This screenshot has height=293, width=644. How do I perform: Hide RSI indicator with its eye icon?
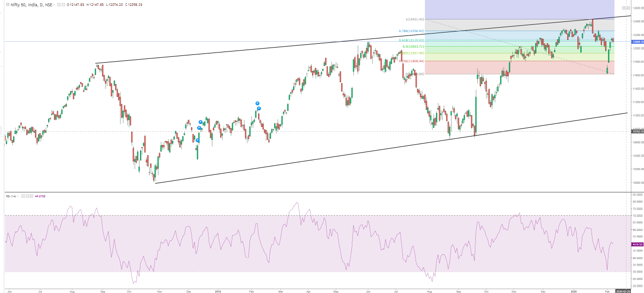[x=23, y=196]
